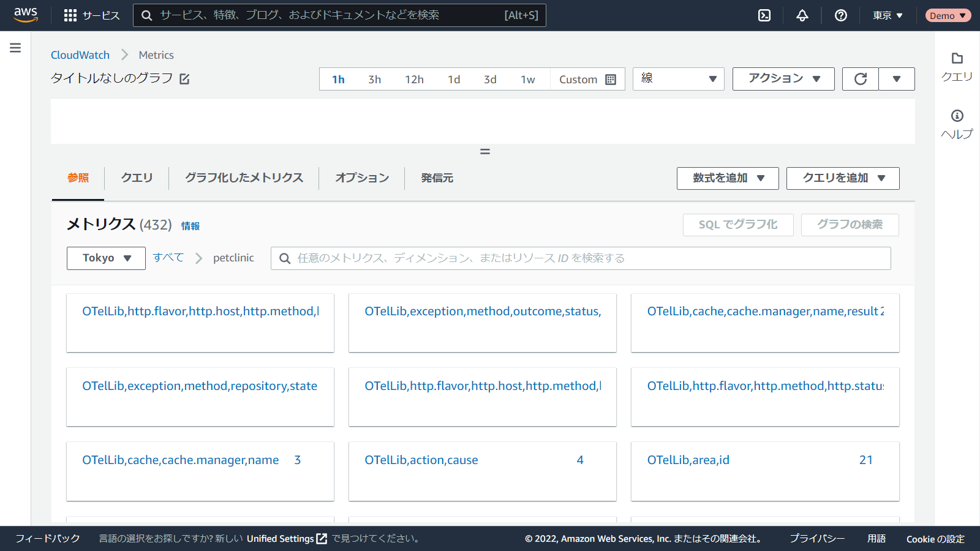The height and width of the screenshot is (551, 980).
Task: Switch to the グラフ化したメトリクス tab
Action: tap(244, 178)
